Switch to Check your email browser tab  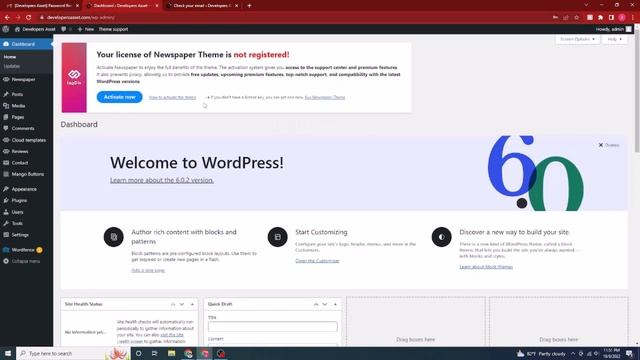(x=202, y=6)
